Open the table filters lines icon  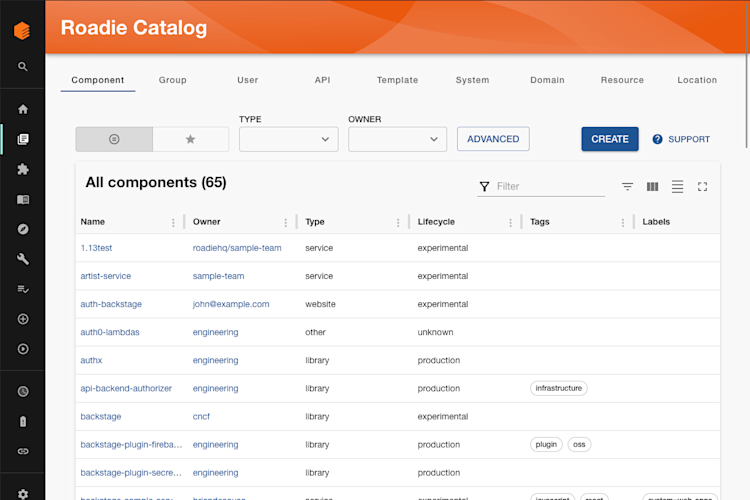coord(628,187)
